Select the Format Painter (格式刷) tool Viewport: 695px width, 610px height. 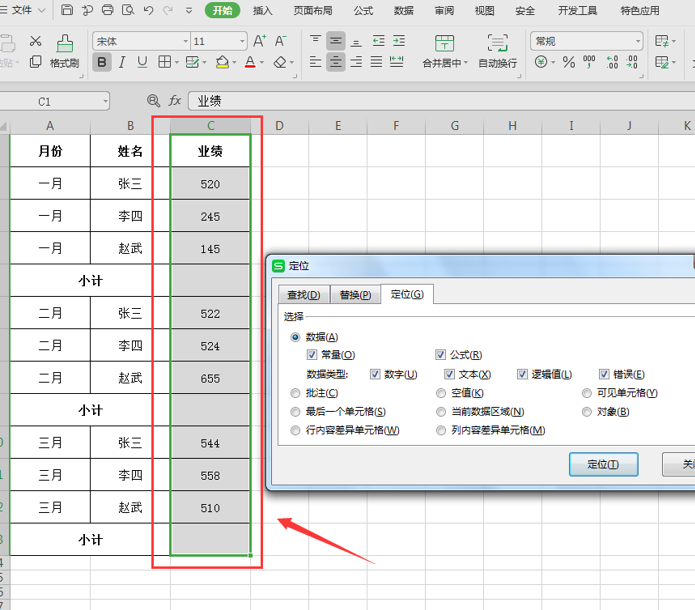pyautogui.click(x=65, y=52)
